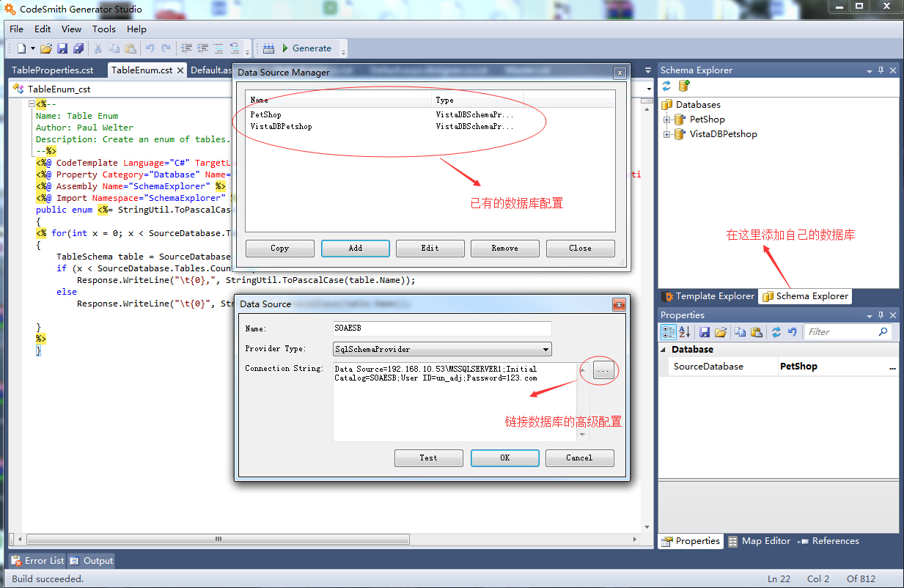Open Schema Explorer panel options dropdown
Viewport: 904px width, 588px height.
point(869,70)
